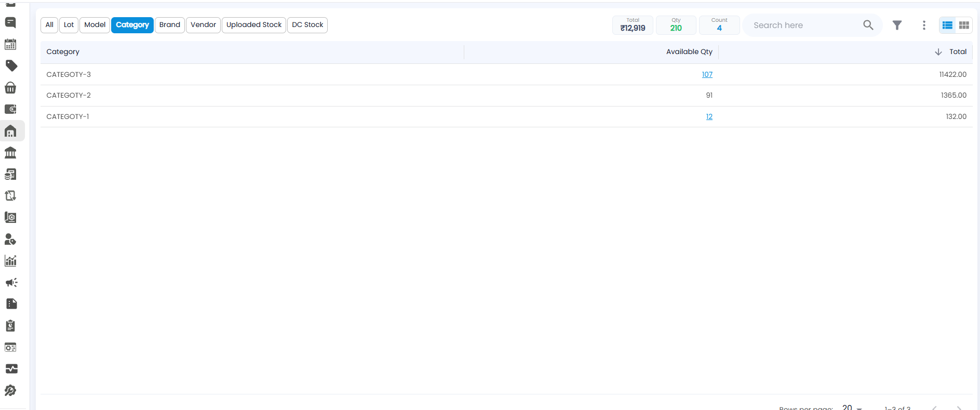The width and height of the screenshot is (980, 410).
Task: Open the three-dot more options menu
Action: 924,25
